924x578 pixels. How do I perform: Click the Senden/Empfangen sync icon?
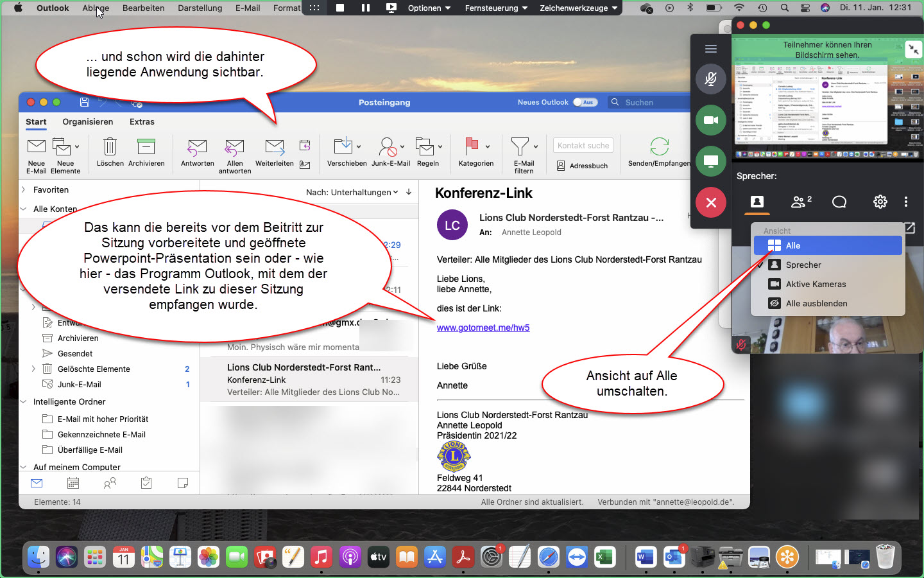tap(660, 147)
